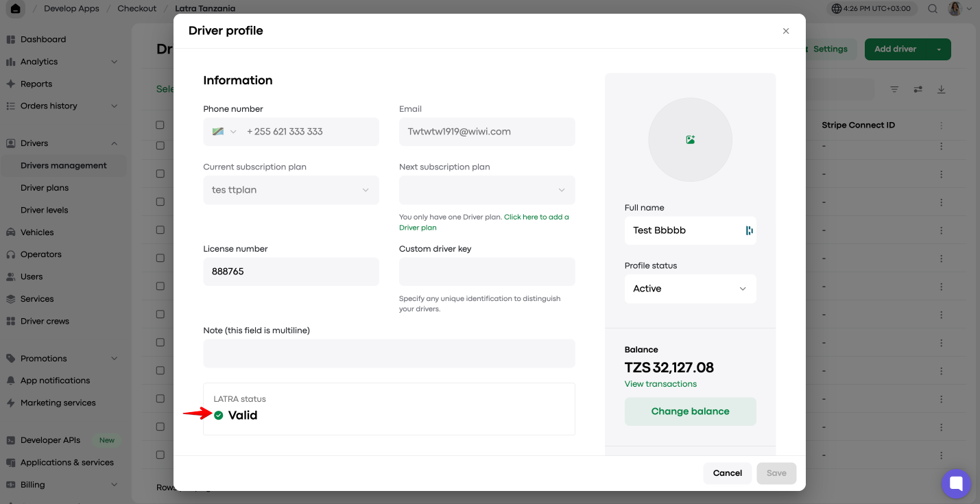980x504 pixels.
Task: Collapse the Drivers sidebar section
Action: pos(115,143)
